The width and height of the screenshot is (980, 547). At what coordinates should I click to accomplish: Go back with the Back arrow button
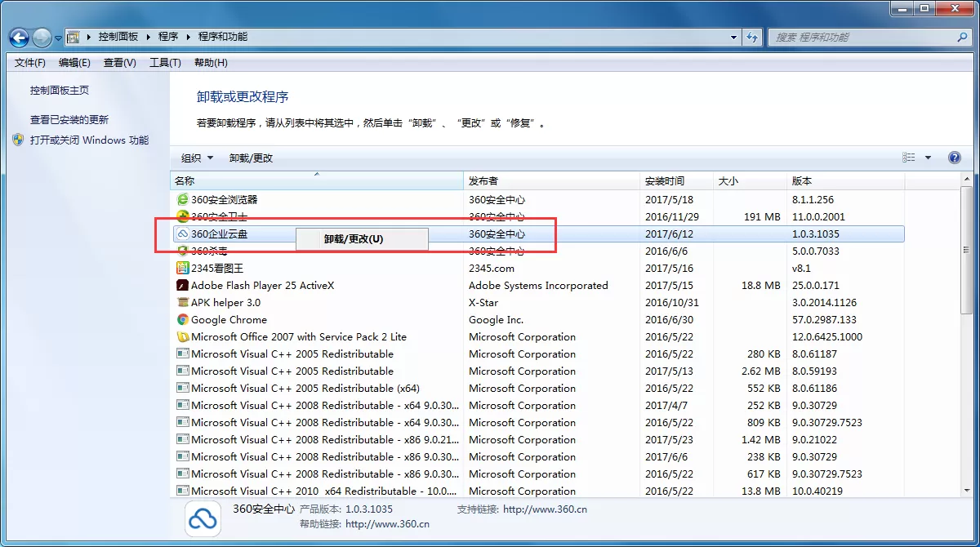[20, 38]
